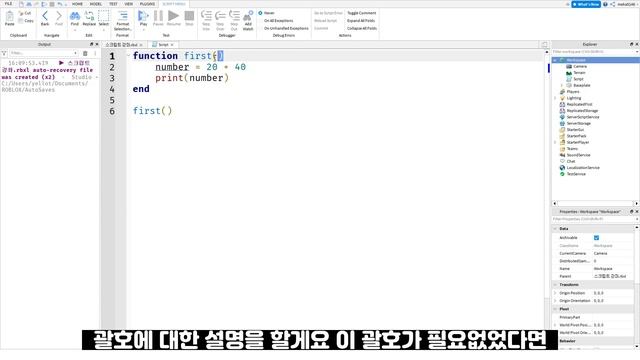Screen dimensions: 640x360
Task: Open Find with the binoculars icon
Action: pyautogui.click(x=75, y=16)
